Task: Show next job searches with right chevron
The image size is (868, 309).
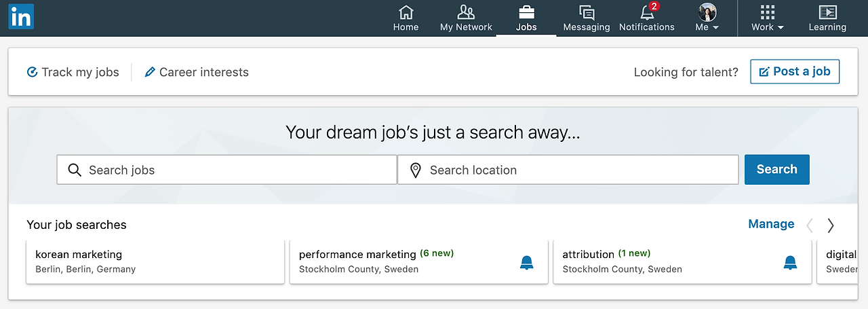Action: coord(831,225)
